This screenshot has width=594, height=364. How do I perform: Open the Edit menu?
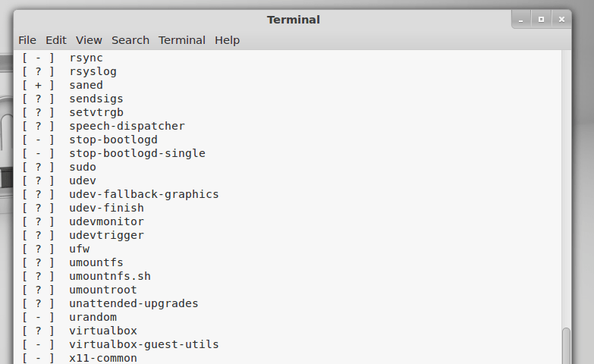tap(56, 40)
